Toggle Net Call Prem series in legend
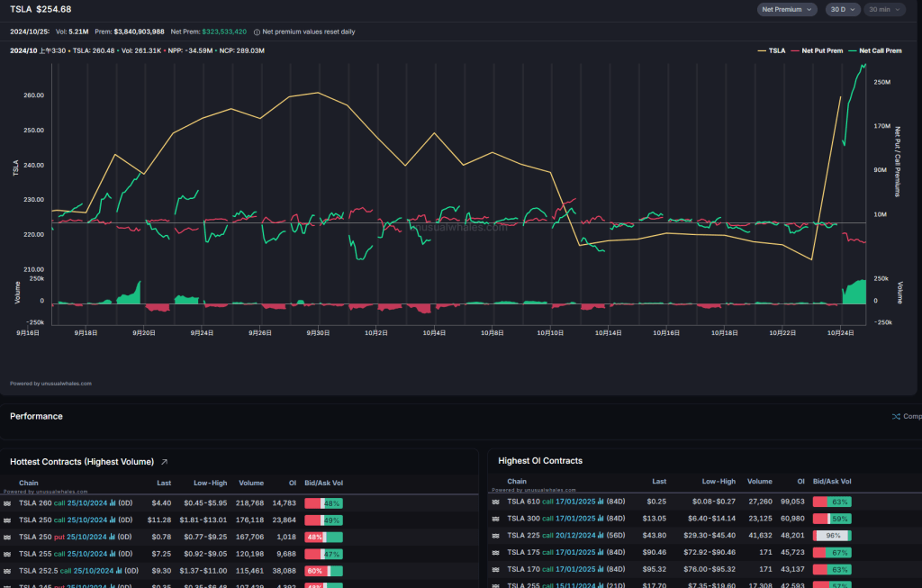Screen dimensions: 922x588 click(875, 50)
